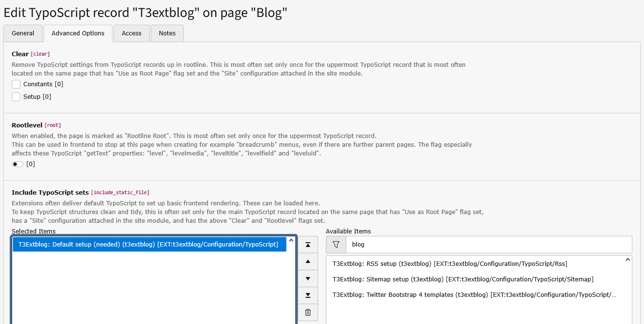Click the move item down arrow
Image resolution: width=644 pixels, height=324 pixels.
pos(307,279)
